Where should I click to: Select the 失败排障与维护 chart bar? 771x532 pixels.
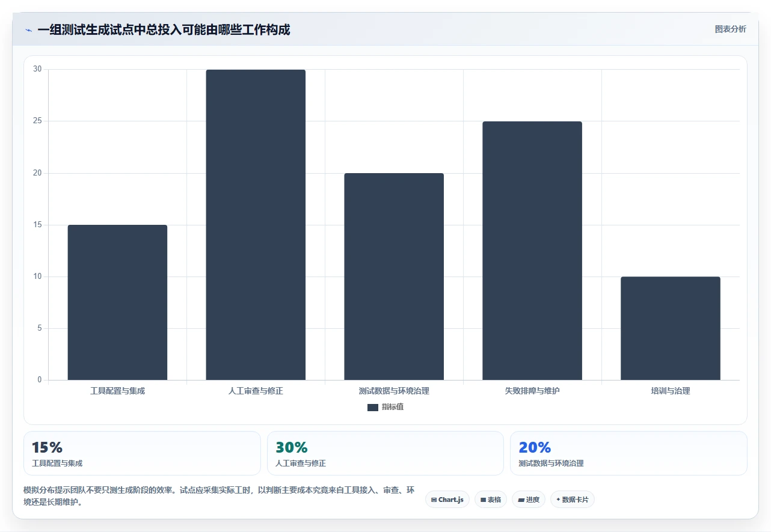(x=532, y=251)
